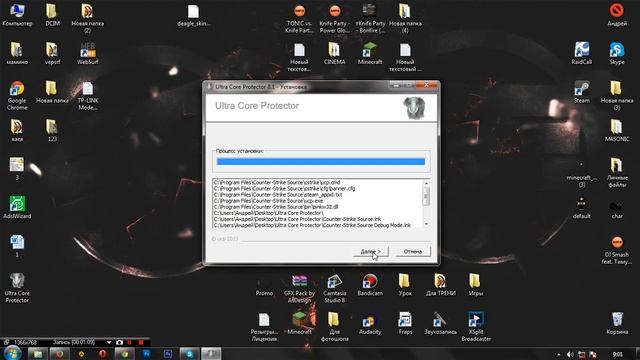
Task: Select the Корзина recycle bin icon
Action: coord(617,323)
